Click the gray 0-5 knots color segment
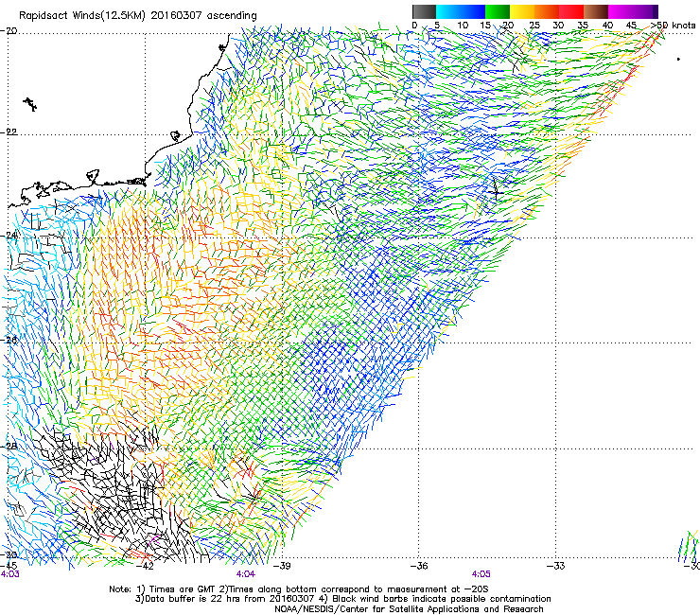The width and height of the screenshot is (700, 615). 424,11
